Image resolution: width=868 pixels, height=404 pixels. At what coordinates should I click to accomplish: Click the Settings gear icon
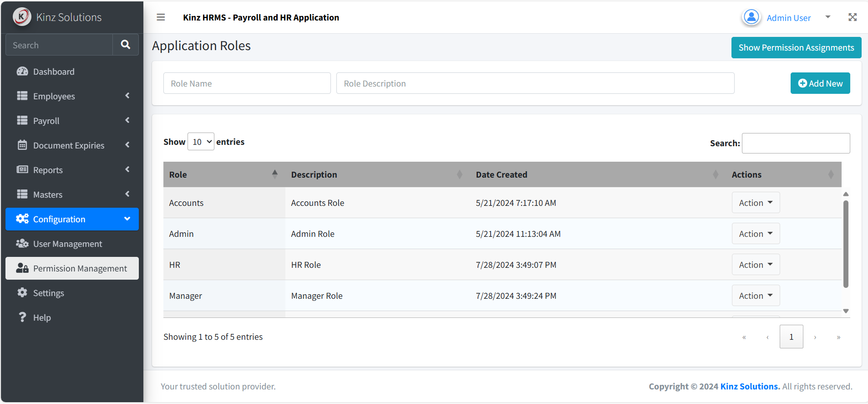[22, 292]
